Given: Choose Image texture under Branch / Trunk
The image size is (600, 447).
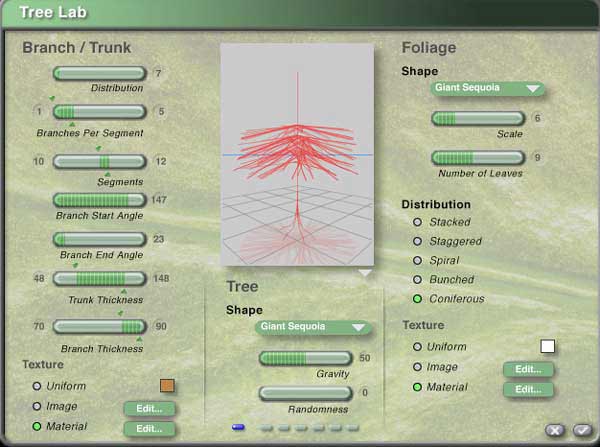Looking at the screenshot, I should pyautogui.click(x=37, y=406).
